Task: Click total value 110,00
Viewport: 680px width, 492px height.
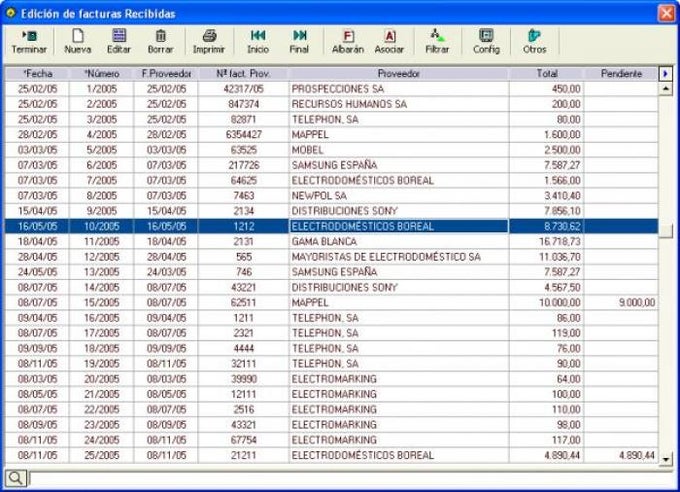Action: tap(546, 409)
